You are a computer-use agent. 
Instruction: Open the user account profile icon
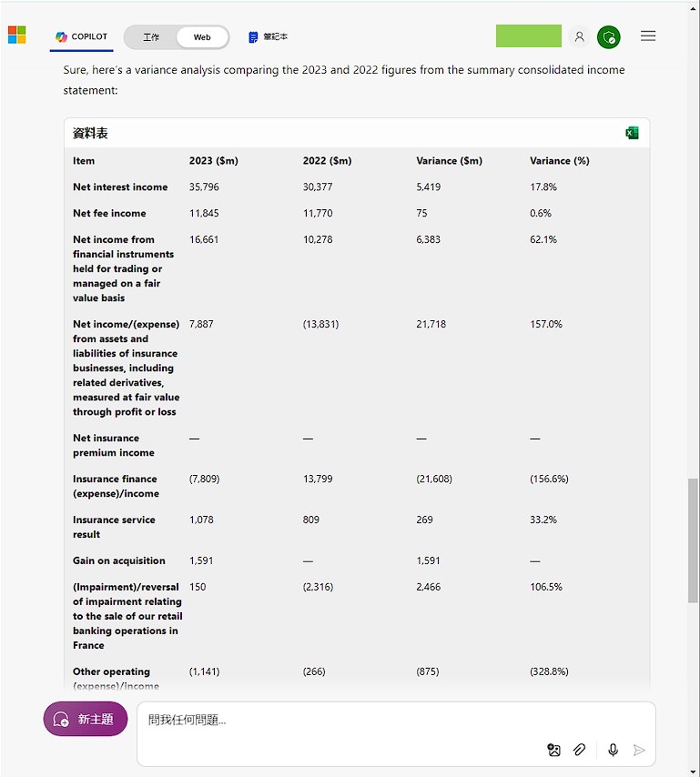(x=579, y=37)
